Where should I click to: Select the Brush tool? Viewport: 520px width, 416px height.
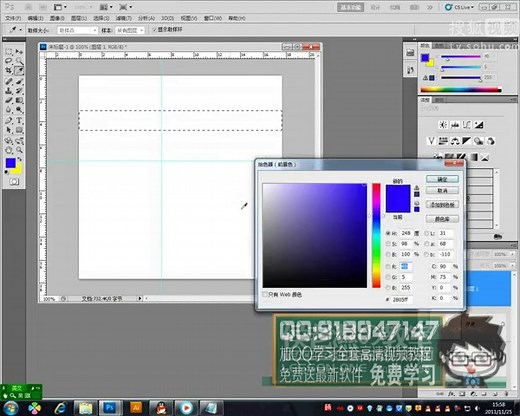tap(19, 81)
